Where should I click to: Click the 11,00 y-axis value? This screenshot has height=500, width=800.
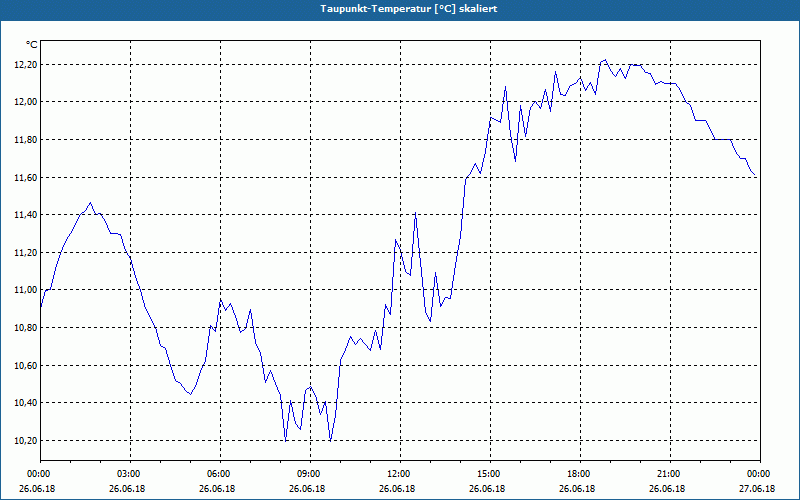26,290
